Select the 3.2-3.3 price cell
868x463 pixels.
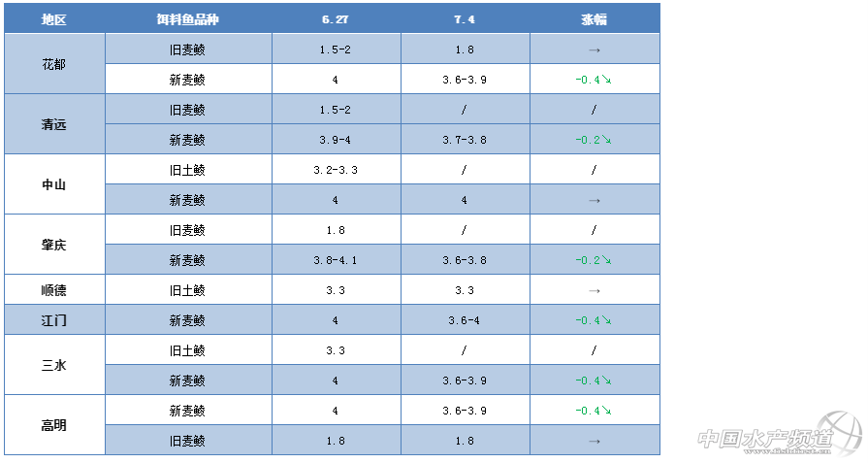point(336,170)
